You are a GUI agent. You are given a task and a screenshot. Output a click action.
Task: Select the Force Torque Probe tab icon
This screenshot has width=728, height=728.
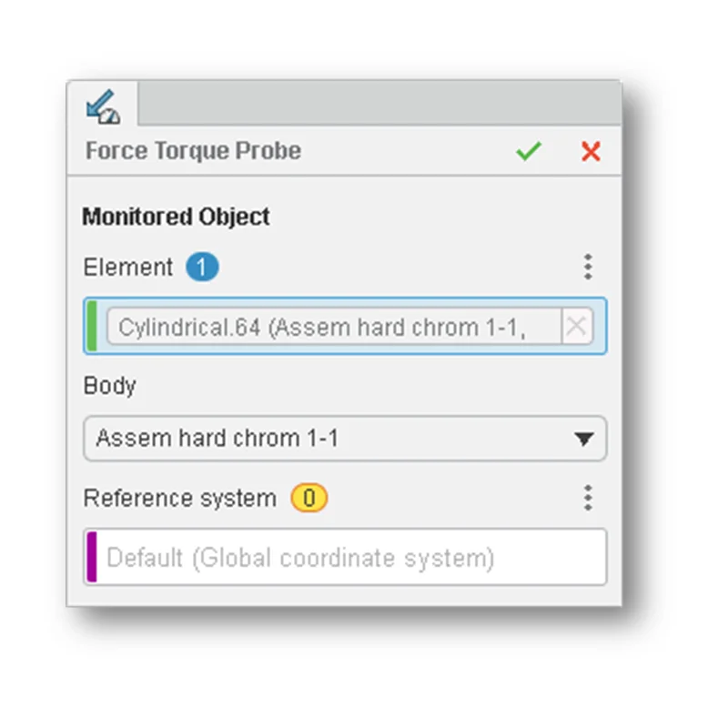102,106
